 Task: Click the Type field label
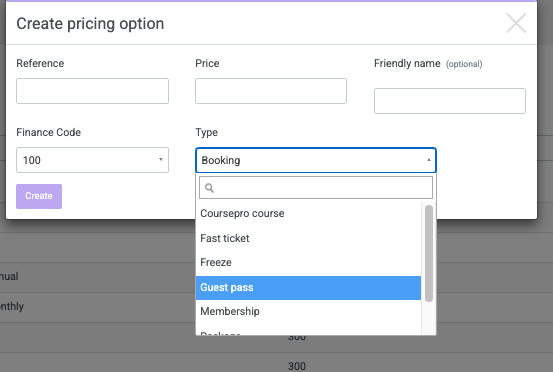coord(206,133)
